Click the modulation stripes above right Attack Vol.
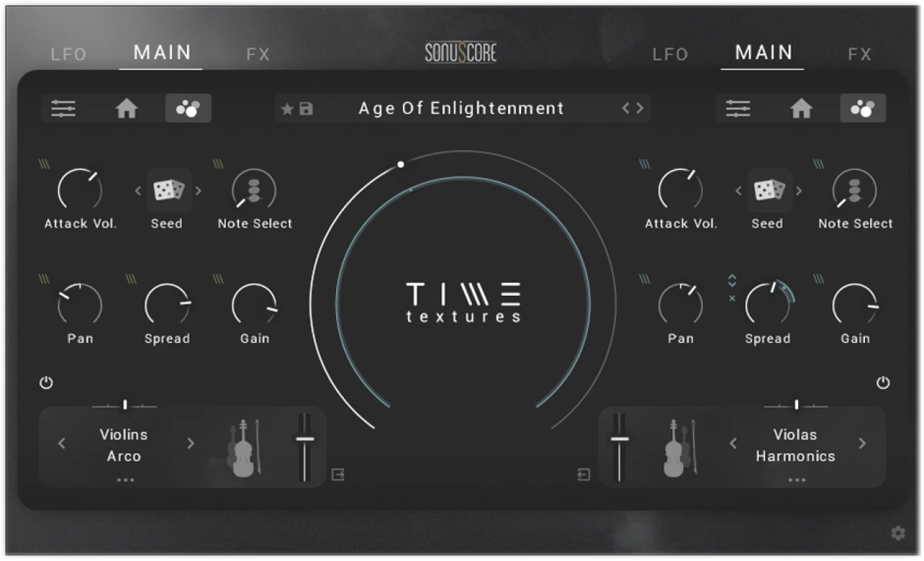The image size is (924, 561). 645,164
